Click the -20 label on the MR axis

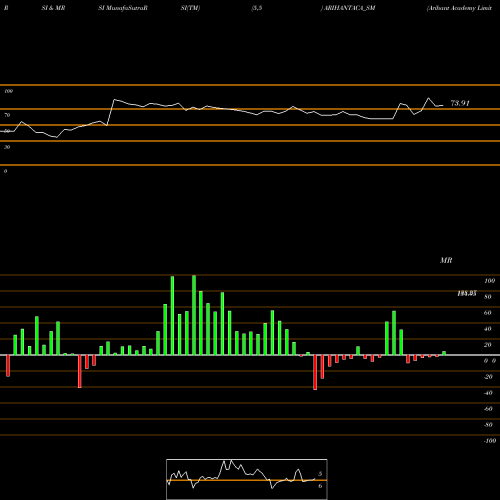488,377
